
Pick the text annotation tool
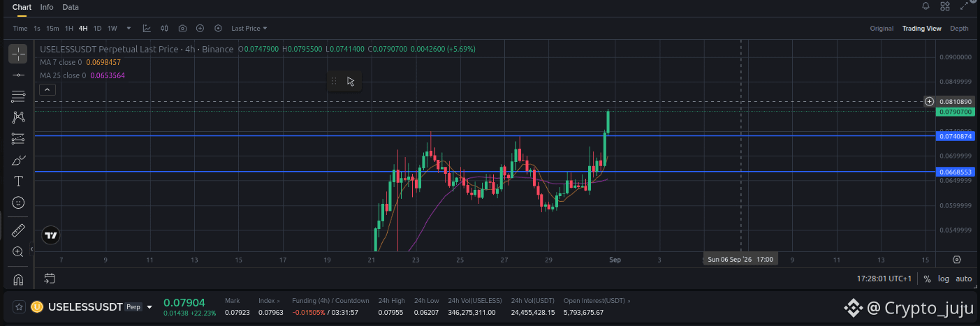coord(18,181)
